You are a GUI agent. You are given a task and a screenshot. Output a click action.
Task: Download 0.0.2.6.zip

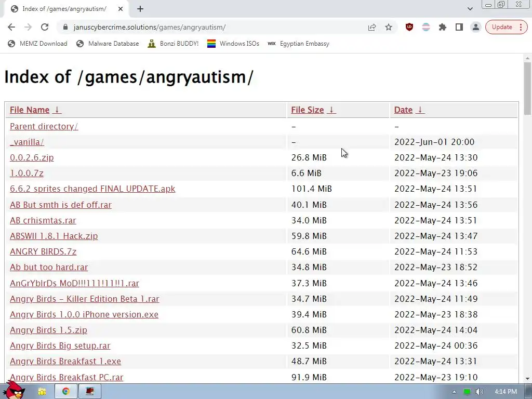(x=32, y=157)
